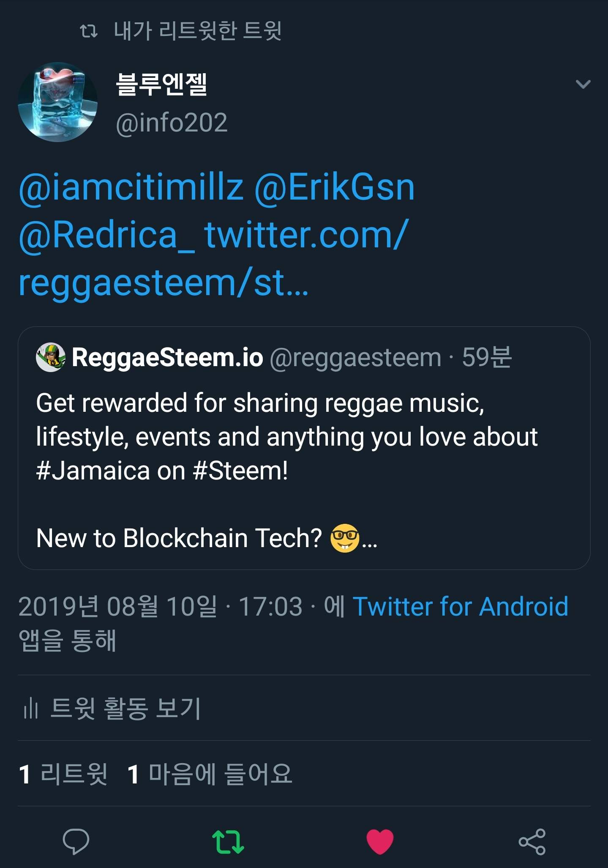The width and height of the screenshot is (608, 868).
Task: Tap the reply speech bubble icon
Action: (76, 841)
